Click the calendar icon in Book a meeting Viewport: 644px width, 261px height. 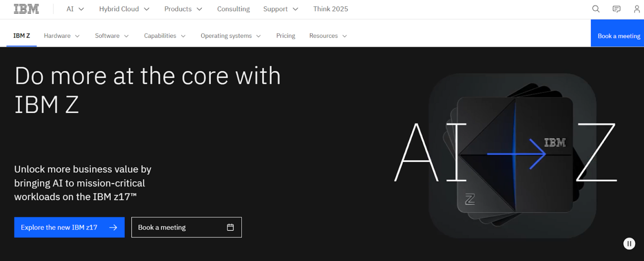pyautogui.click(x=230, y=227)
